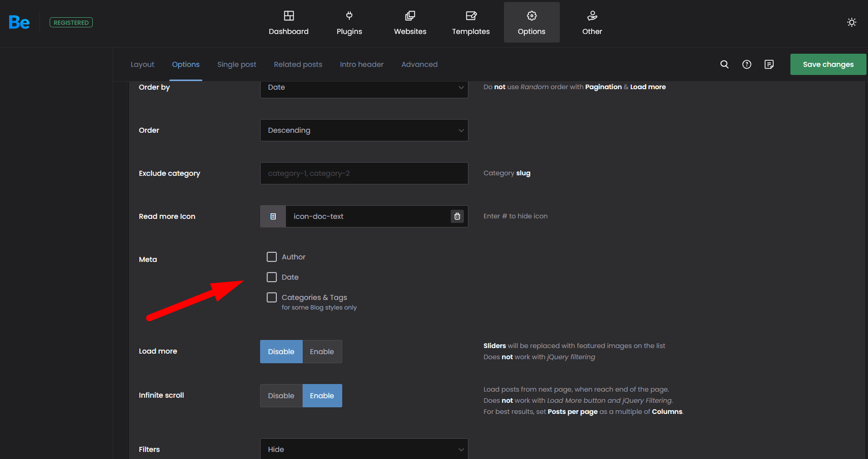The height and width of the screenshot is (459, 868).
Task: Open the Plugins section
Action: (349, 23)
